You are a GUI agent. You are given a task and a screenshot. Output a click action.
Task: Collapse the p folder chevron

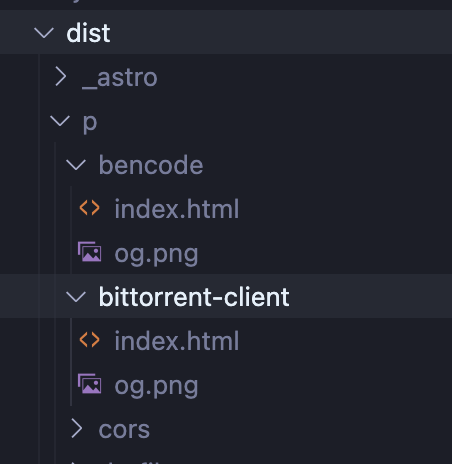pos(60,121)
